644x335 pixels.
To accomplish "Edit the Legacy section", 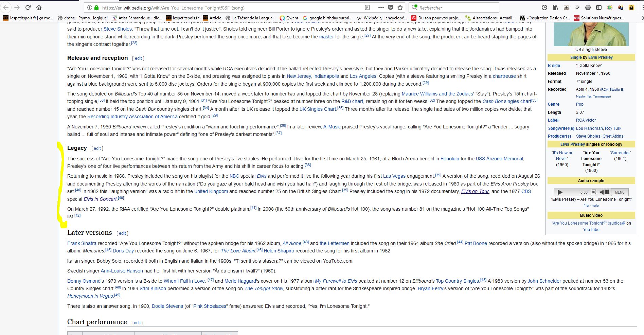I will (x=97, y=148).
